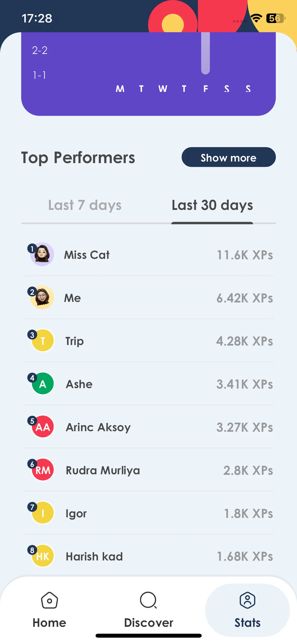Tap the Friday bar in chart
This screenshot has width=297, height=644.
pos(205,53)
